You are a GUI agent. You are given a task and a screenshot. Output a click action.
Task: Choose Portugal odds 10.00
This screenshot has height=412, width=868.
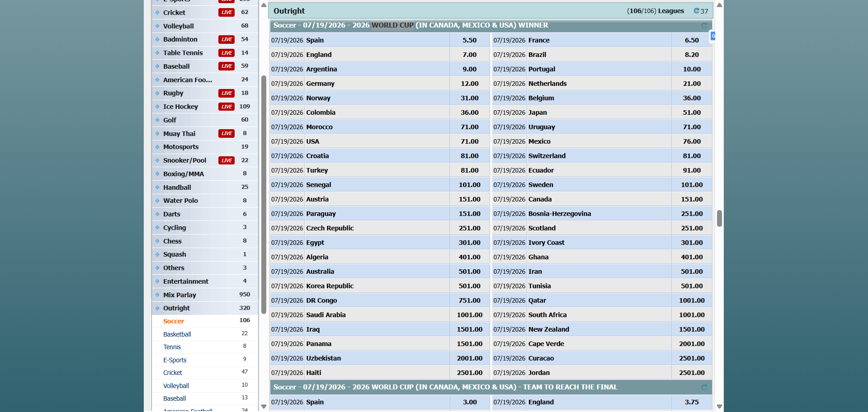[692, 69]
